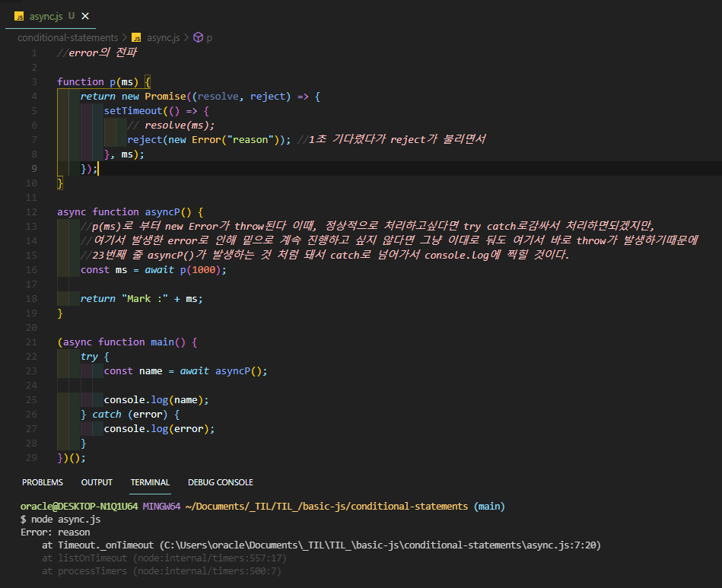Click '$ node async.js' terminal command
Viewport: 722px width, 588px height.
(60, 520)
